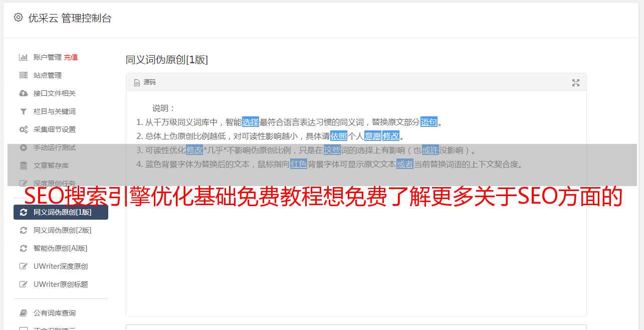Select 同义词伪原创[1版] menu item

pos(61,212)
